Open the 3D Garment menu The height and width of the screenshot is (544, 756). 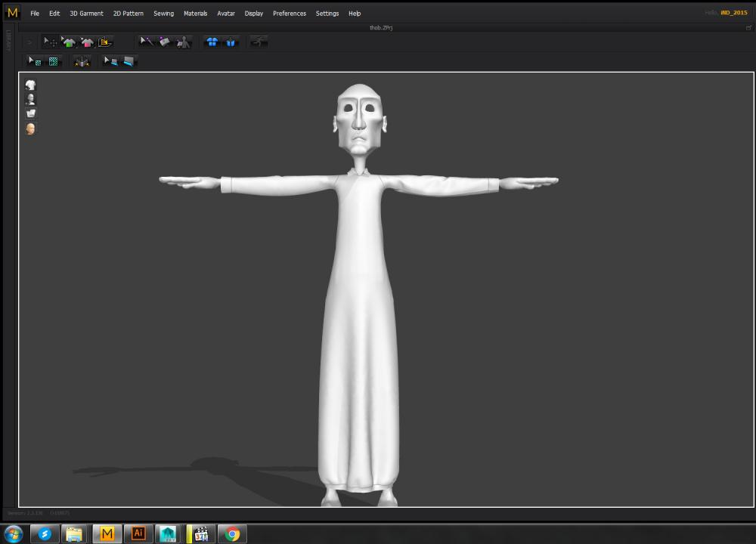pos(86,14)
